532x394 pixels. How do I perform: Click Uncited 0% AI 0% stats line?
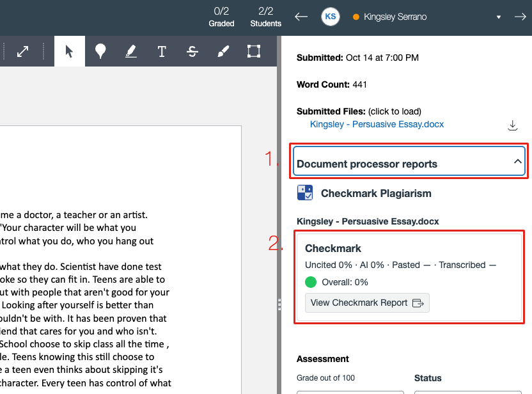400,265
